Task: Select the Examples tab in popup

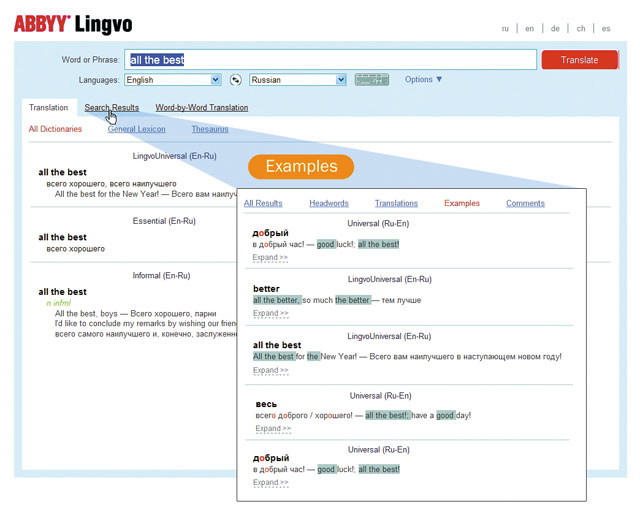Action: point(462,203)
